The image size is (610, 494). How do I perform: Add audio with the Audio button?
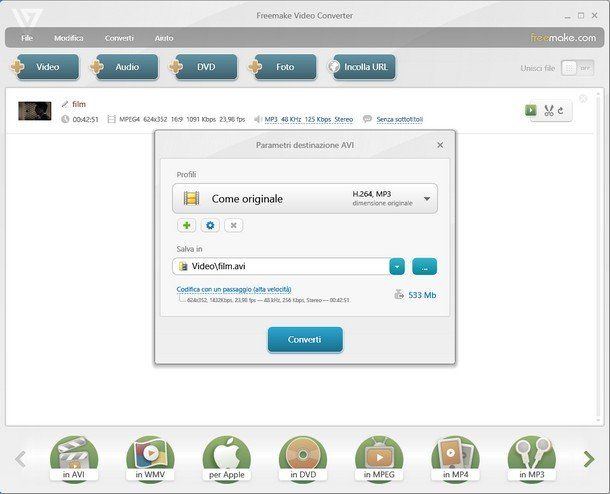click(124, 67)
